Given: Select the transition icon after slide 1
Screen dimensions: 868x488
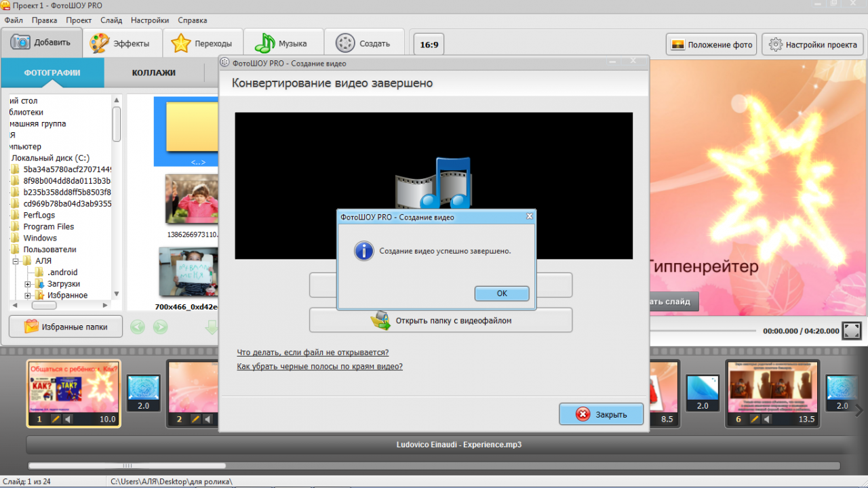Looking at the screenshot, I should point(143,388).
